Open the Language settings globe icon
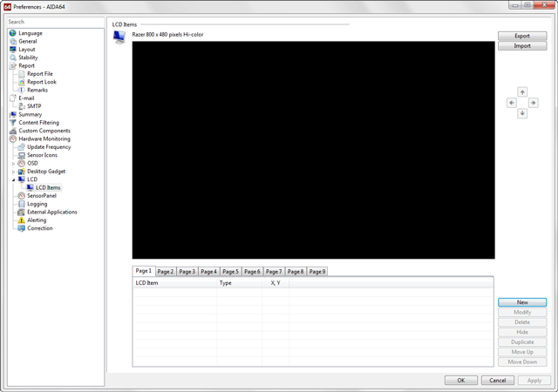The height and width of the screenshot is (392, 558). (13, 33)
